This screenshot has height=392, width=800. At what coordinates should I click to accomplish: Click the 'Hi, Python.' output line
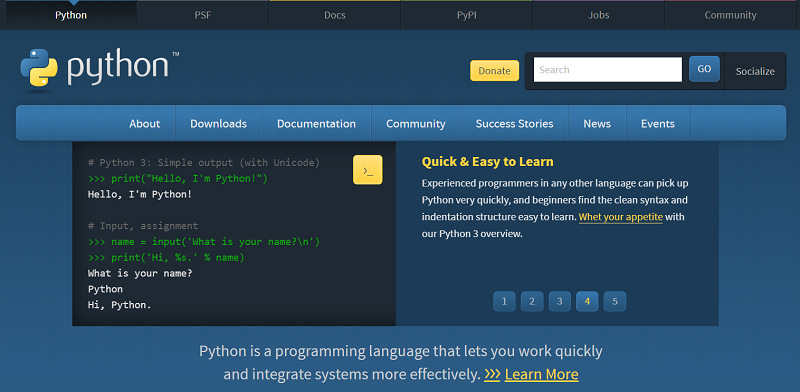(x=119, y=305)
